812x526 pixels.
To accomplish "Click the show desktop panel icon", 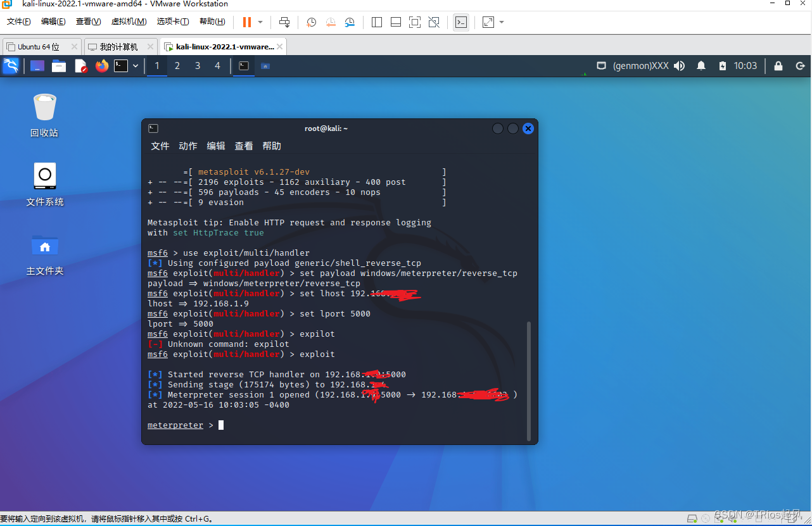I will 37,66.
